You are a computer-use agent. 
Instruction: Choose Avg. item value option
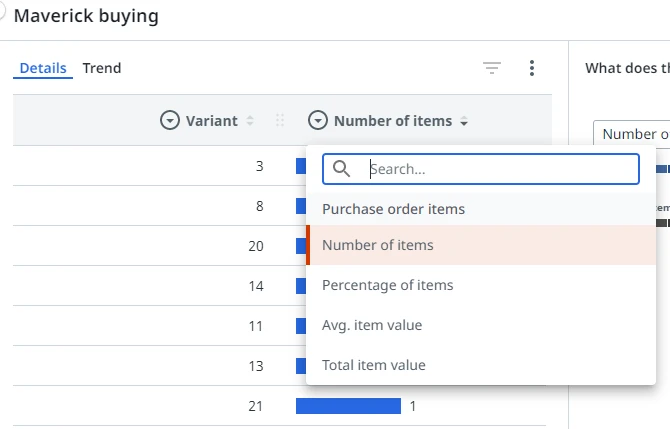coord(481,325)
